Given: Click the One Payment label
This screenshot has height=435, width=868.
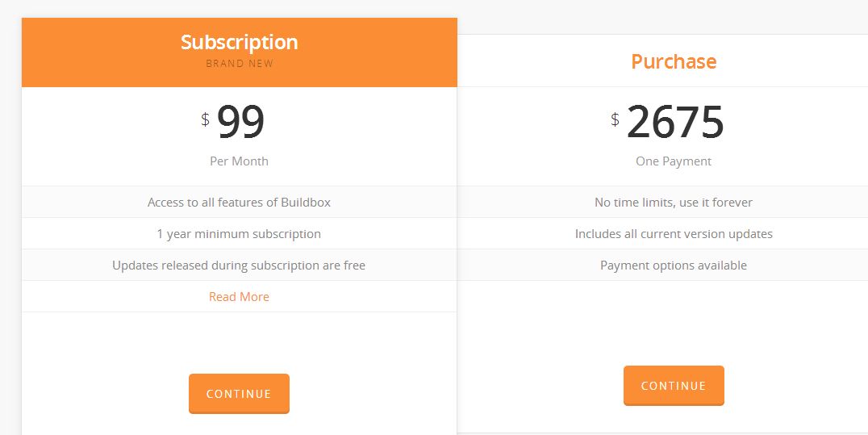Looking at the screenshot, I should [674, 161].
